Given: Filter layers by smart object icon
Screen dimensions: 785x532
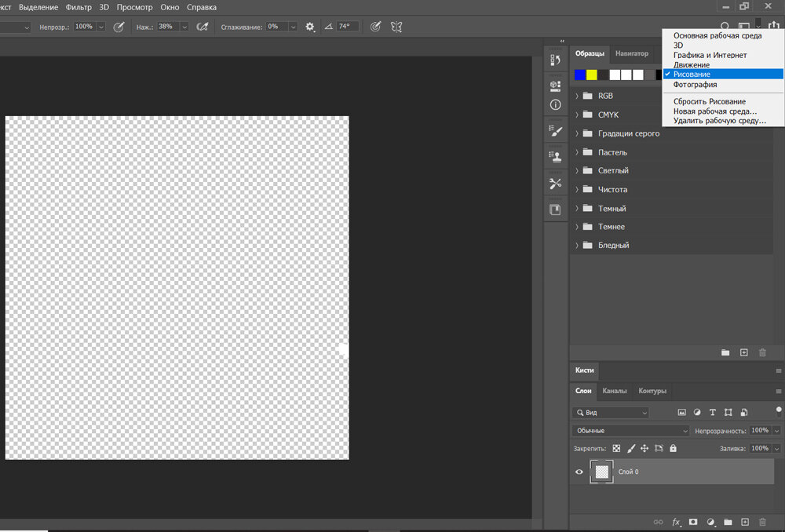Looking at the screenshot, I should 744,413.
